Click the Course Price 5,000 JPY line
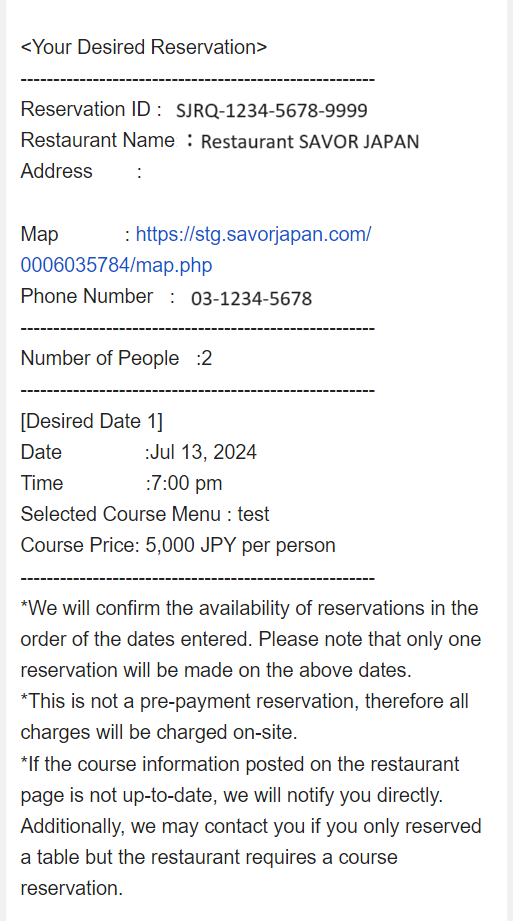The image size is (513, 921). pos(178,546)
